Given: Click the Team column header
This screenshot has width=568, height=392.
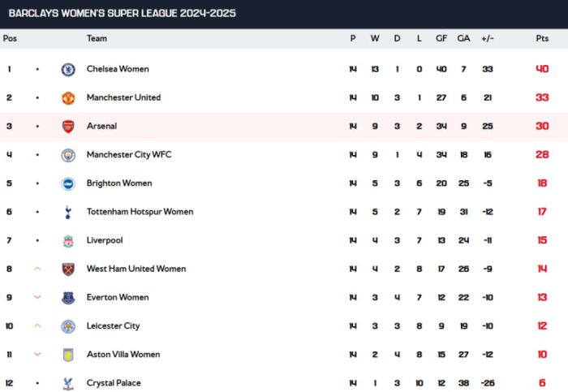Looking at the screenshot, I should tap(97, 38).
